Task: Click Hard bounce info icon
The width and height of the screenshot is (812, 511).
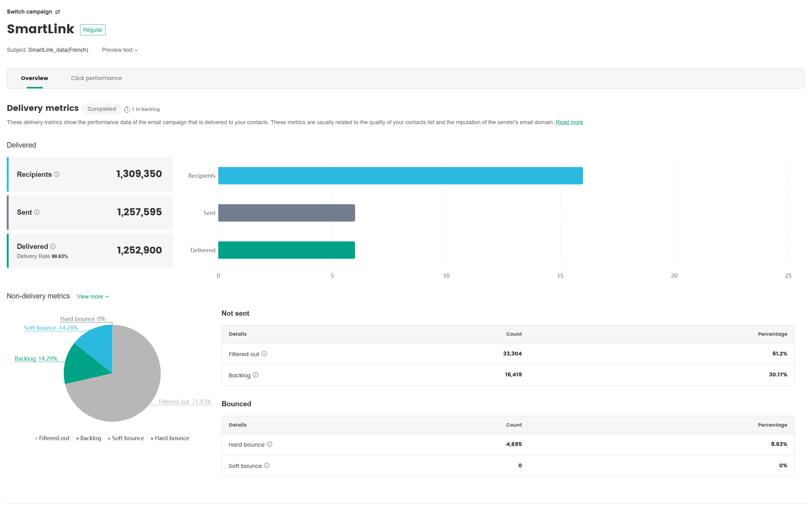Action: point(269,444)
